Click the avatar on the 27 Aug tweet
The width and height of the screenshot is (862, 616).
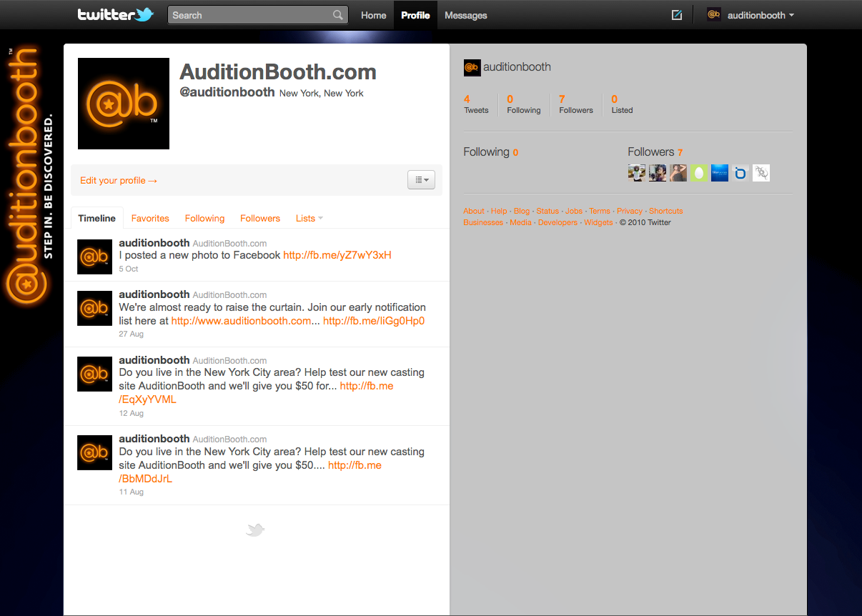[x=95, y=308]
